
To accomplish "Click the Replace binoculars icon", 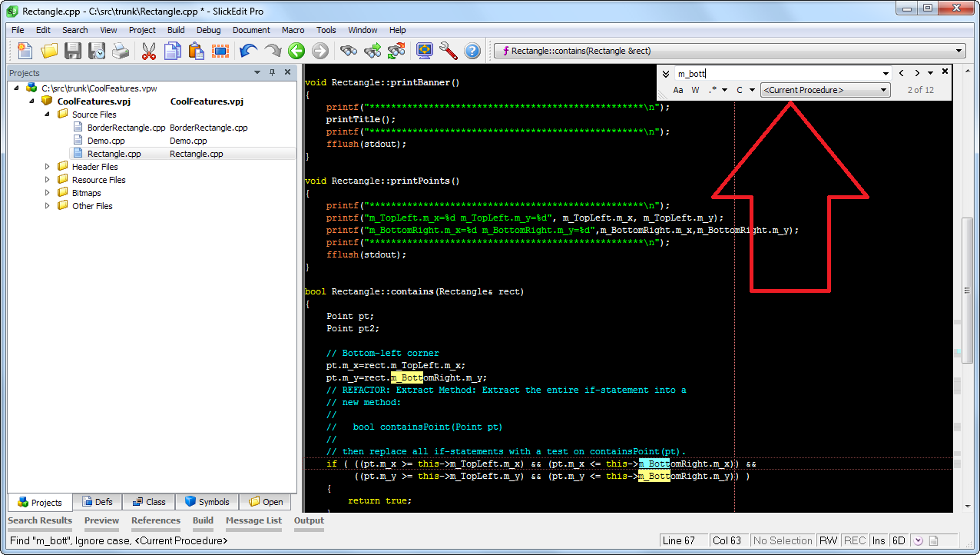I will (x=396, y=51).
